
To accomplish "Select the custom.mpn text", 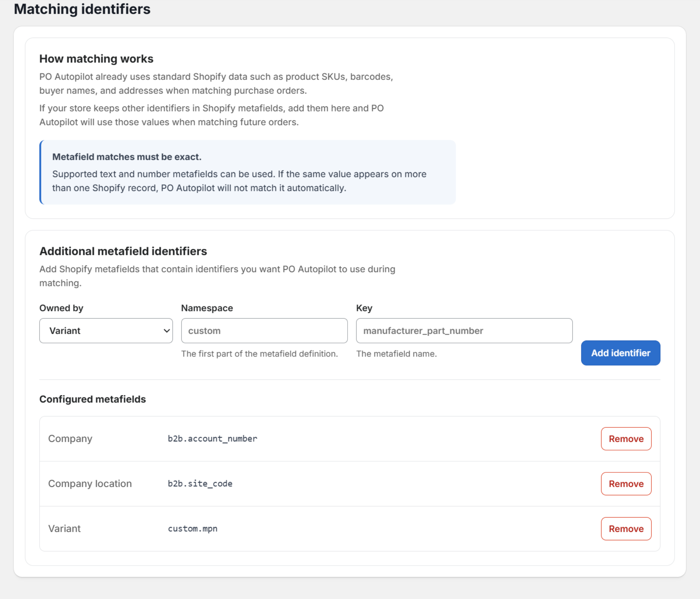I will click(192, 528).
